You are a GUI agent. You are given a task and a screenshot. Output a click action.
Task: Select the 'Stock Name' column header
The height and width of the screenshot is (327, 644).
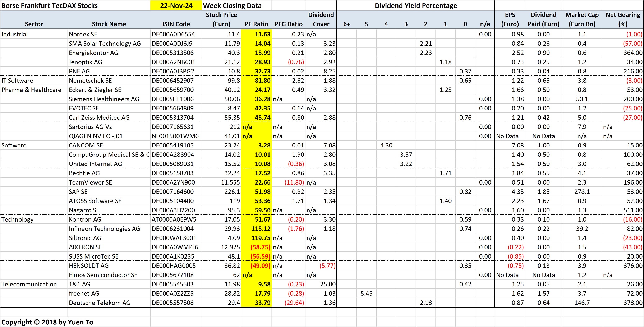(x=109, y=24)
